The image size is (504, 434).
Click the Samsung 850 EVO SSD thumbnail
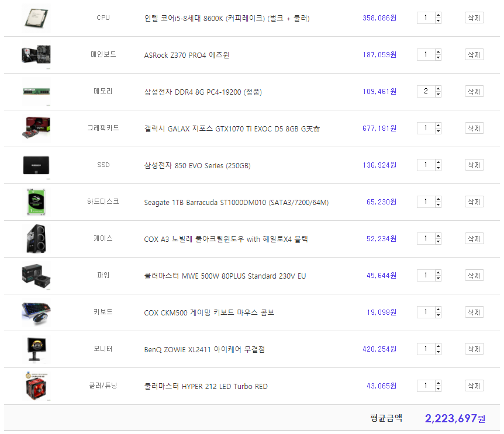pyautogui.click(x=36, y=165)
